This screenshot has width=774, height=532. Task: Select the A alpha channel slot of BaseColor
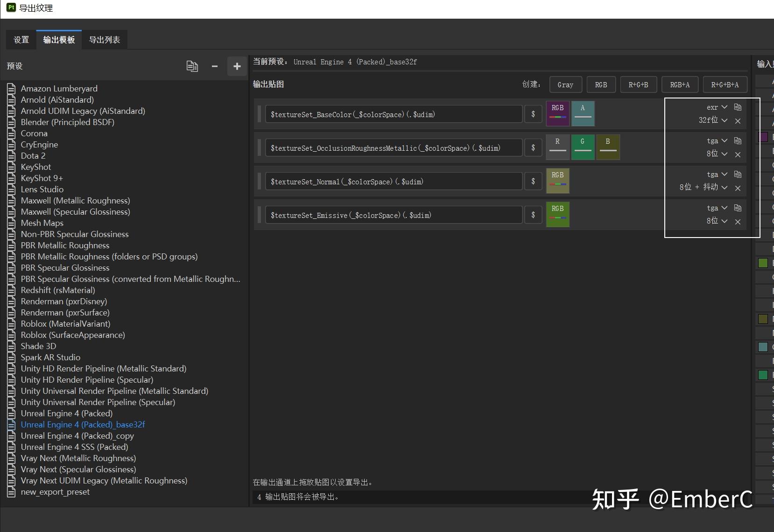coord(583,113)
